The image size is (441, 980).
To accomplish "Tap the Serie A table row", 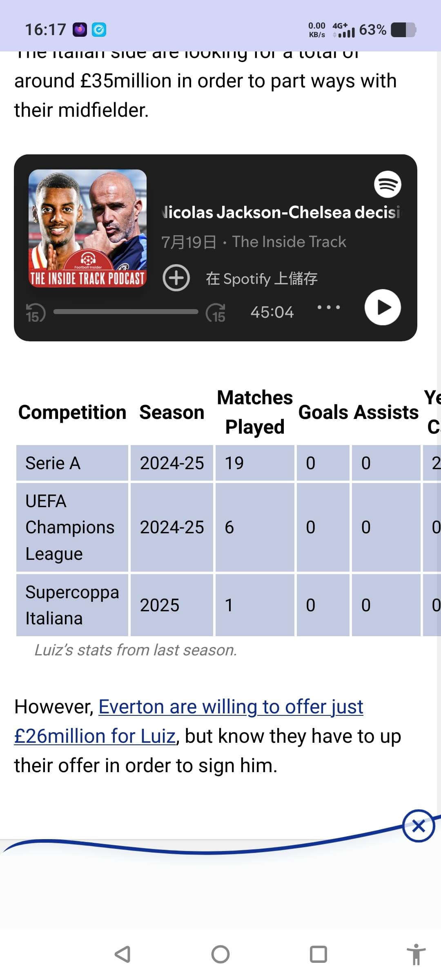I will point(228,463).
